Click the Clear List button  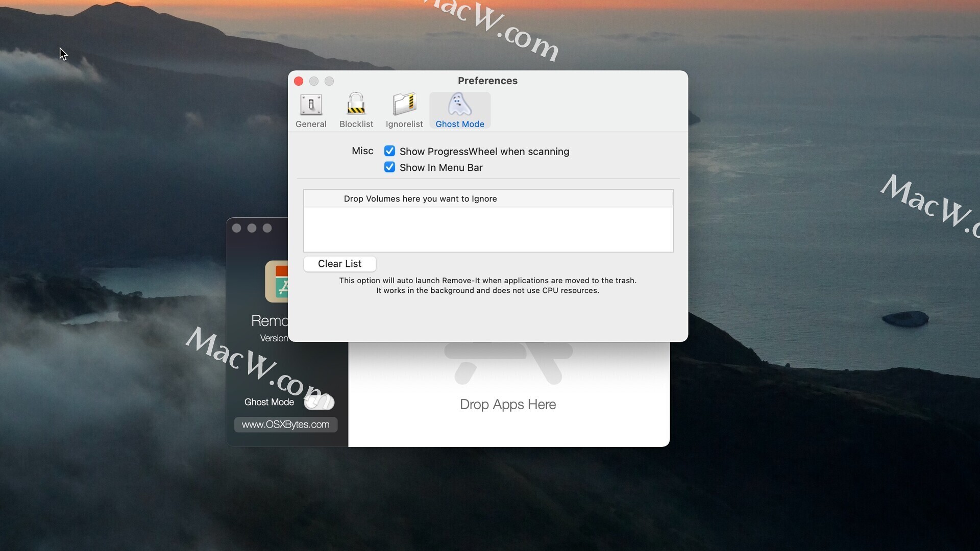point(340,264)
